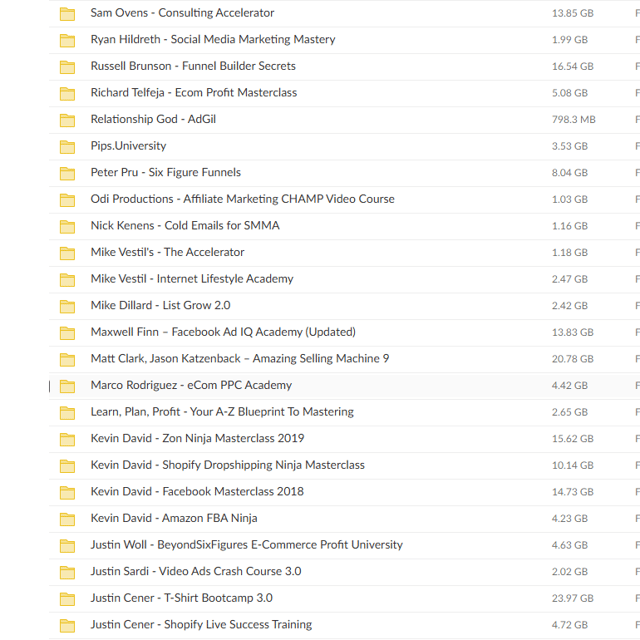Select the folder icon for Internet Lifestyle Academy

point(67,280)
